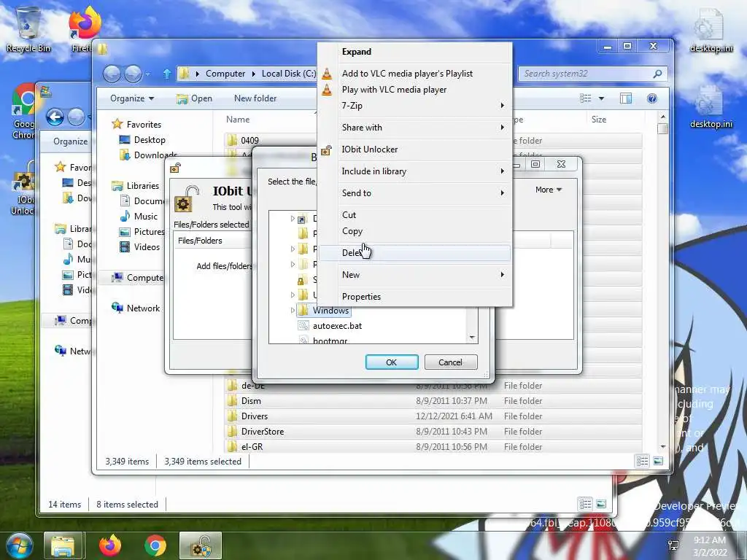Click the system32 window vertical scrollbar
This screenshot has height=560, width=747.
662,282
